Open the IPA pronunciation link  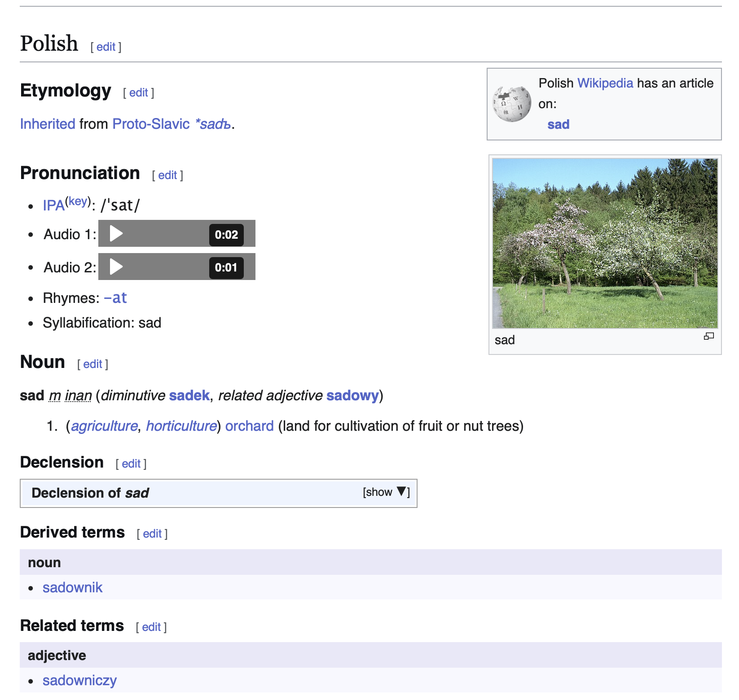[54, 206]
